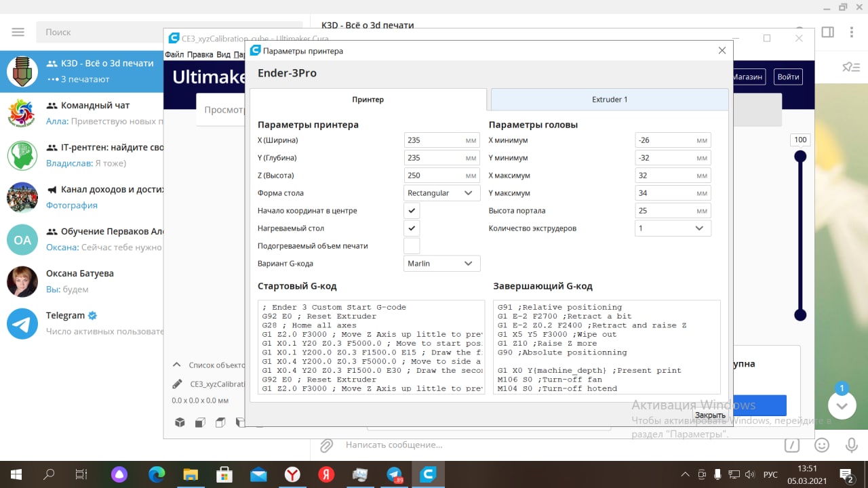
Task: Open the Обучение Перваков chat
Action: [82, 239]
